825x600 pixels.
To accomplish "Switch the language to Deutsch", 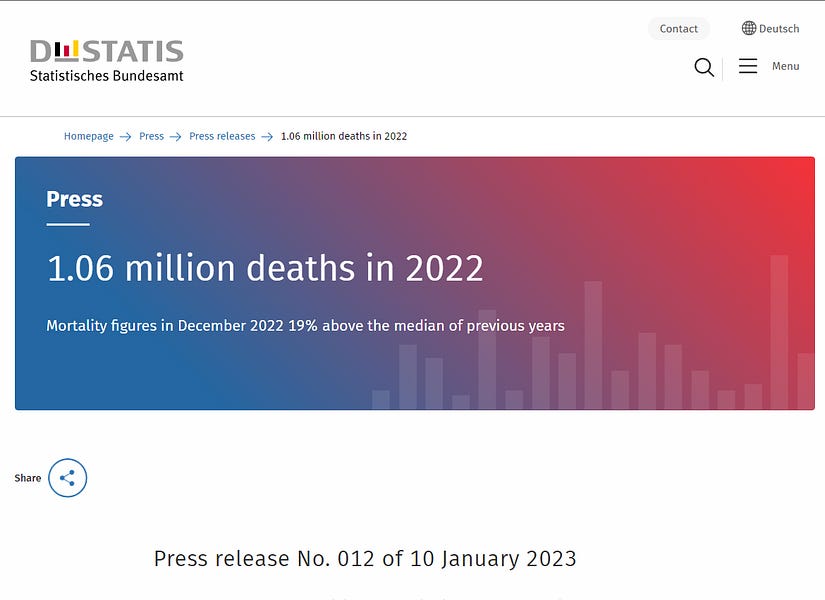I will point(779,28).
